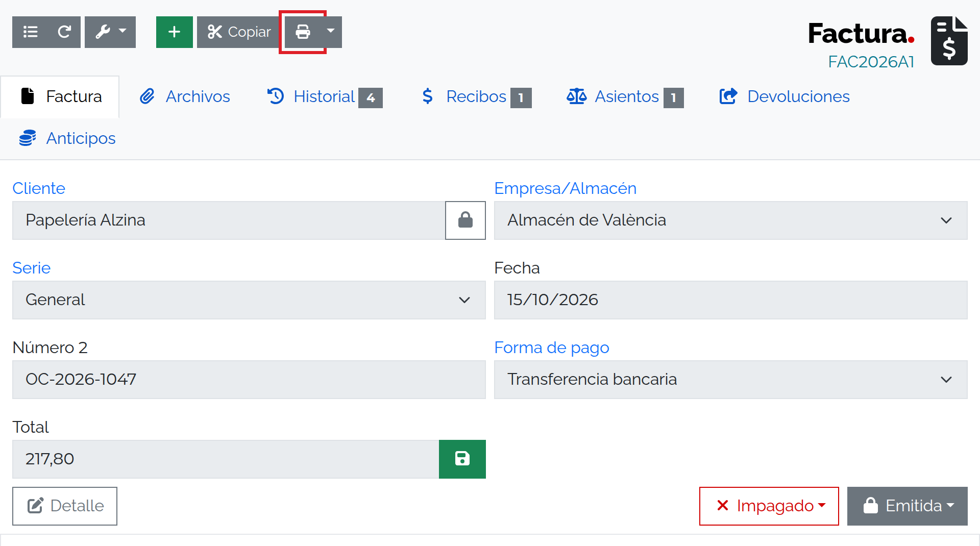Viewport: 980px width, 546px height.
Task: Follow the Empresa/Almacén label link
Action: (565, 188)
